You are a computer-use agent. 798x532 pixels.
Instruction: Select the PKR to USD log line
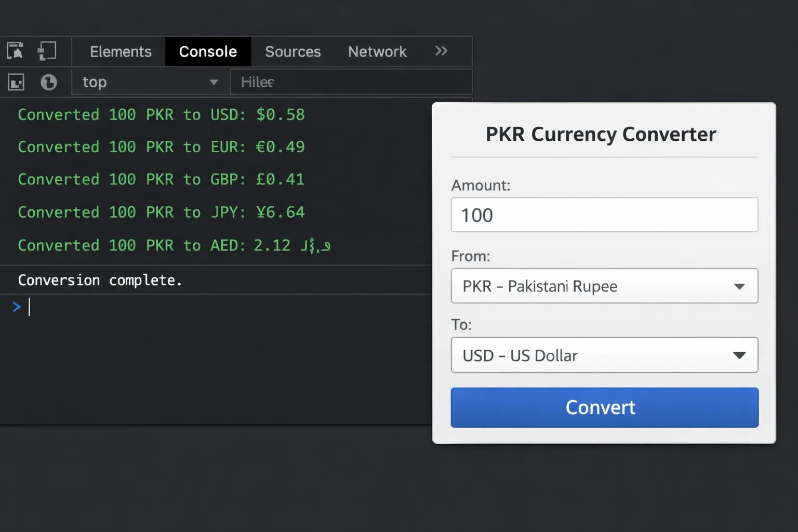pyautogui.click(x=161, y=115)
